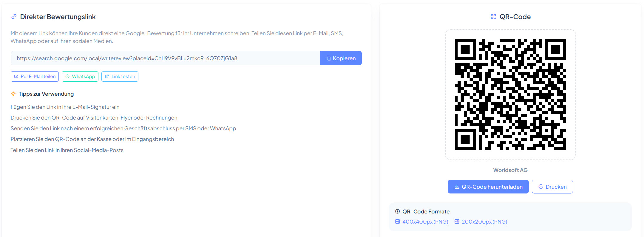
Task: Click the WhatsApp logo icon
Action: 67,77
